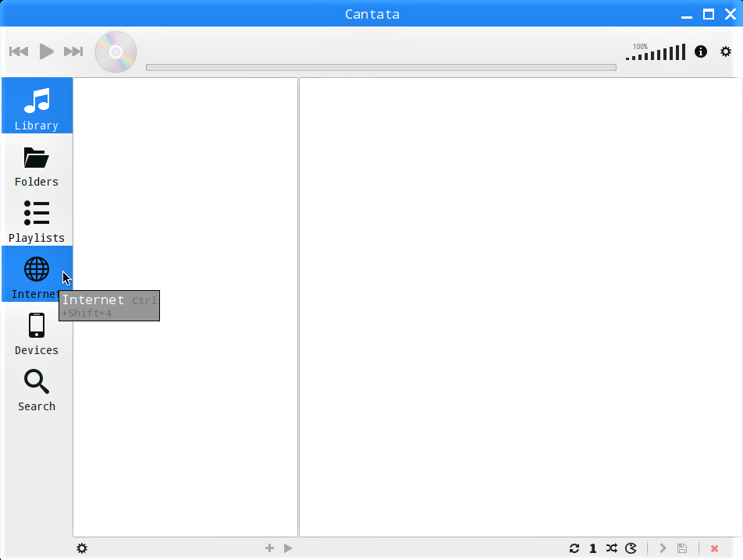Toggle single track mode (1 icon)

pyautogui.click(x=593, y=548)
